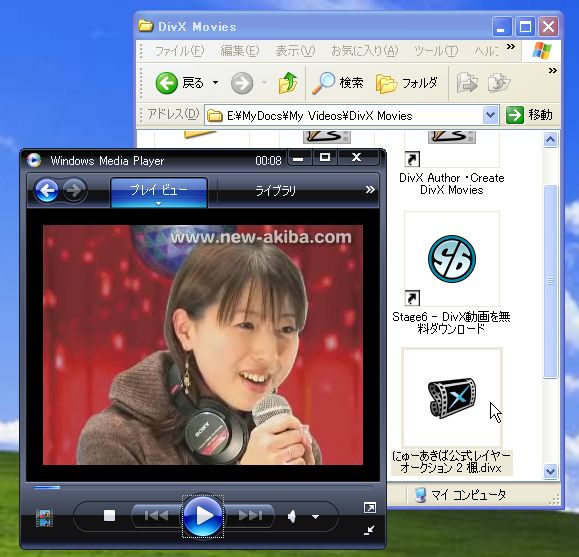Switch Media Player to compact mode
Screen dimensions: 579x557
[369, 530]
